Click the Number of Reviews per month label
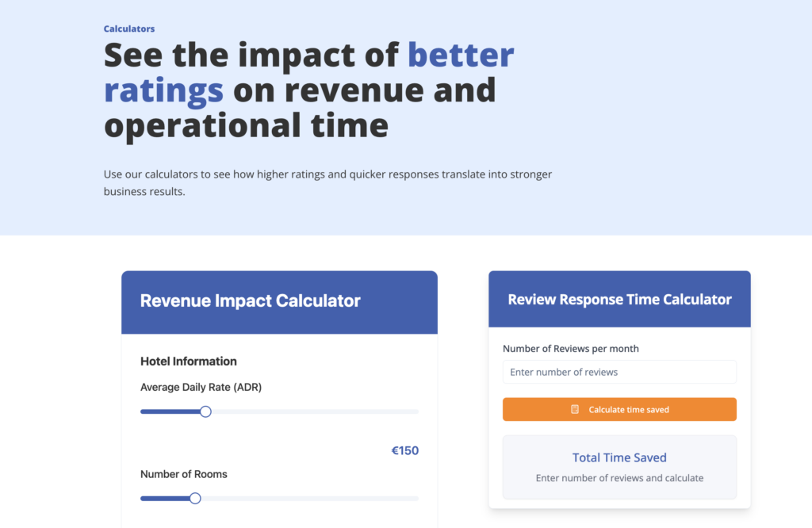The height and width of the screenshot is (528, 812). [x=571, y=349]
